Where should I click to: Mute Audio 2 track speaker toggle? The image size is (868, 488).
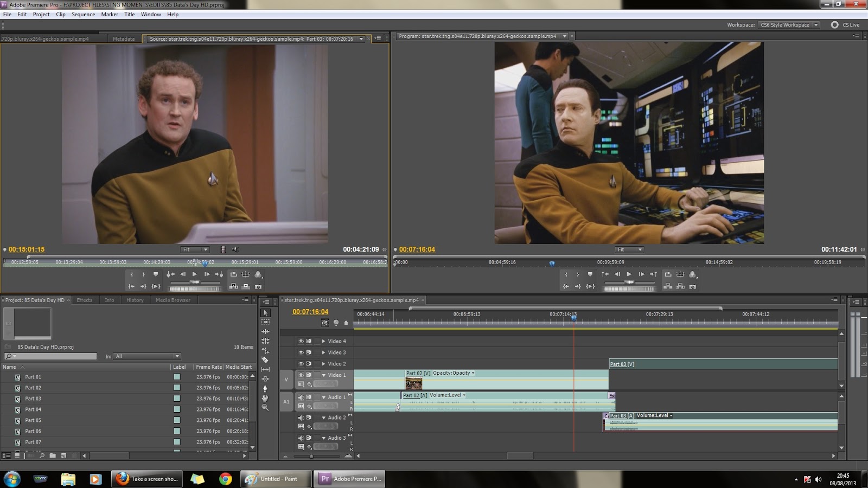click(301, 418)
